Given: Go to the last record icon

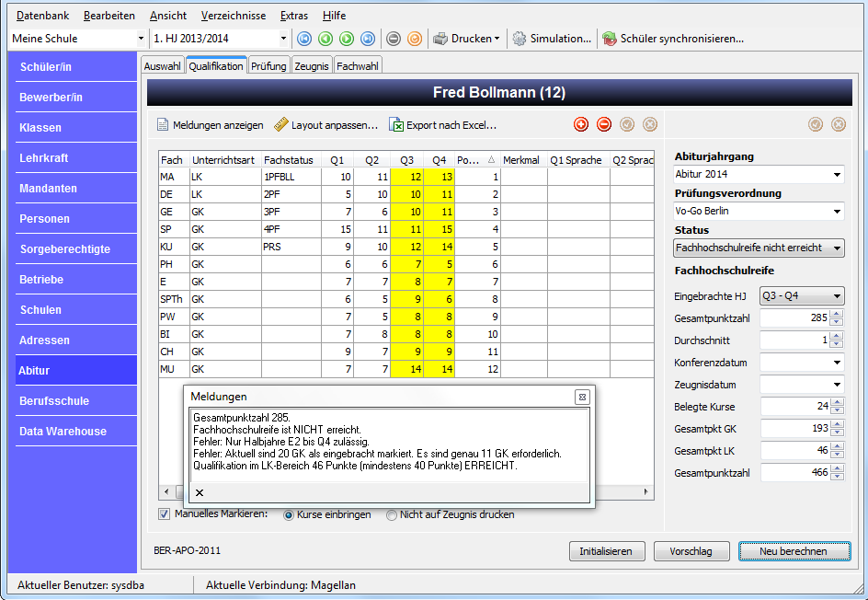Looking at the screenshot, I should 368,39.
